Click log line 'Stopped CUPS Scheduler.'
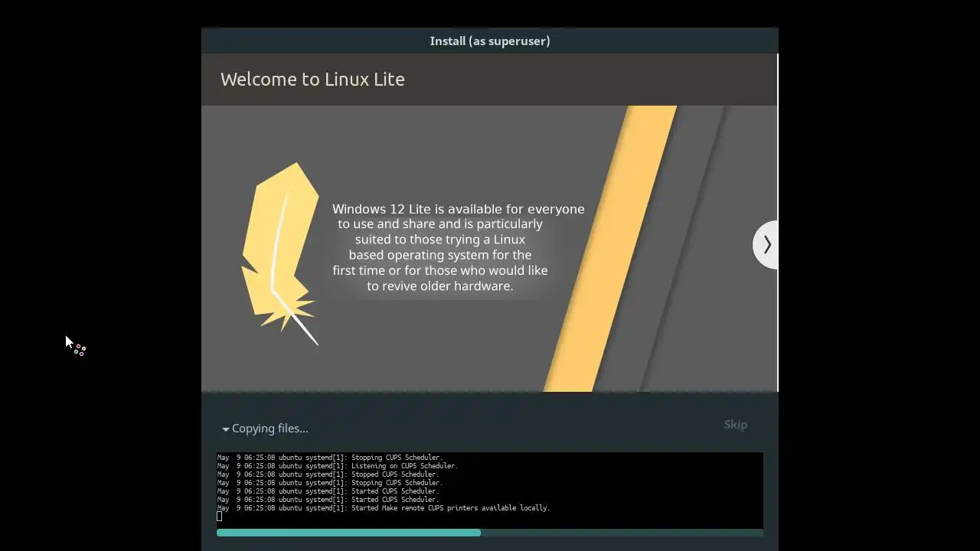The image size is (980, 551). [x=328, y=474]
